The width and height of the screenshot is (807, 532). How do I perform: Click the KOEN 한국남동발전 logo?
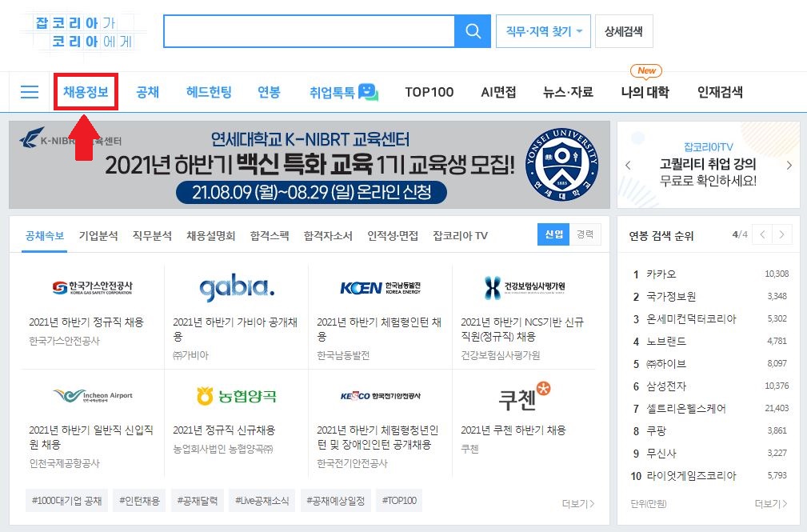[381, 287]
